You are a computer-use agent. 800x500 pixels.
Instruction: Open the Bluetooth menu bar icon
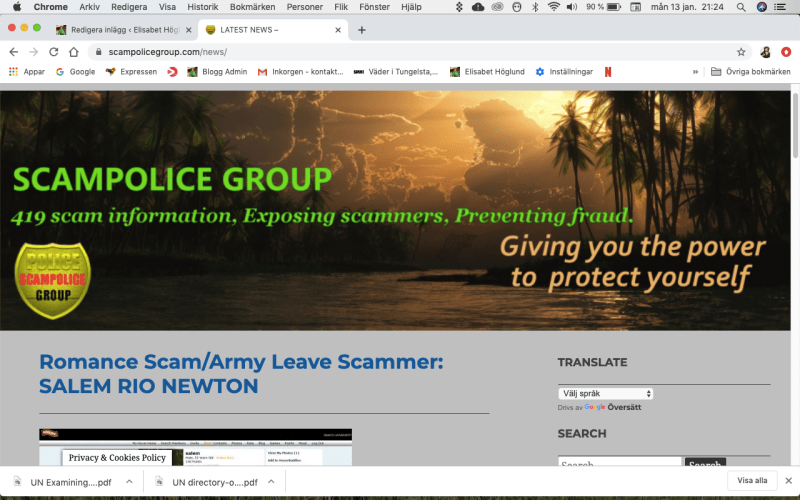tap(535, 7)
